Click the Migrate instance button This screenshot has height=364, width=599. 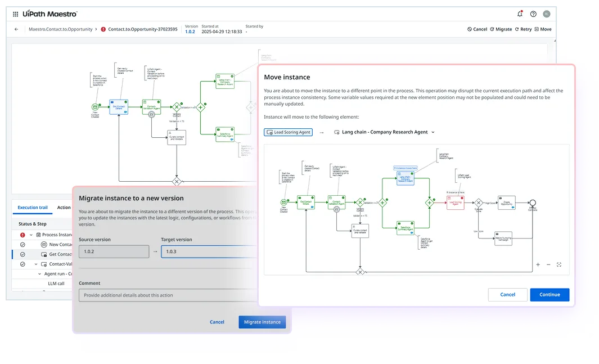point(262,322)
